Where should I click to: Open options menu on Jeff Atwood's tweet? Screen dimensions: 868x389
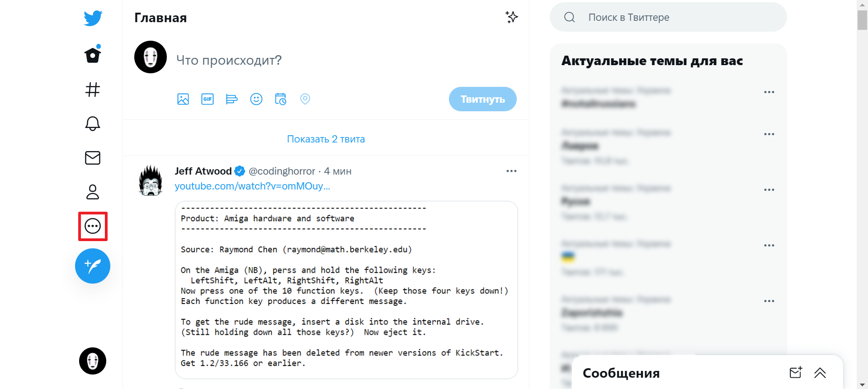coord(511,171)
